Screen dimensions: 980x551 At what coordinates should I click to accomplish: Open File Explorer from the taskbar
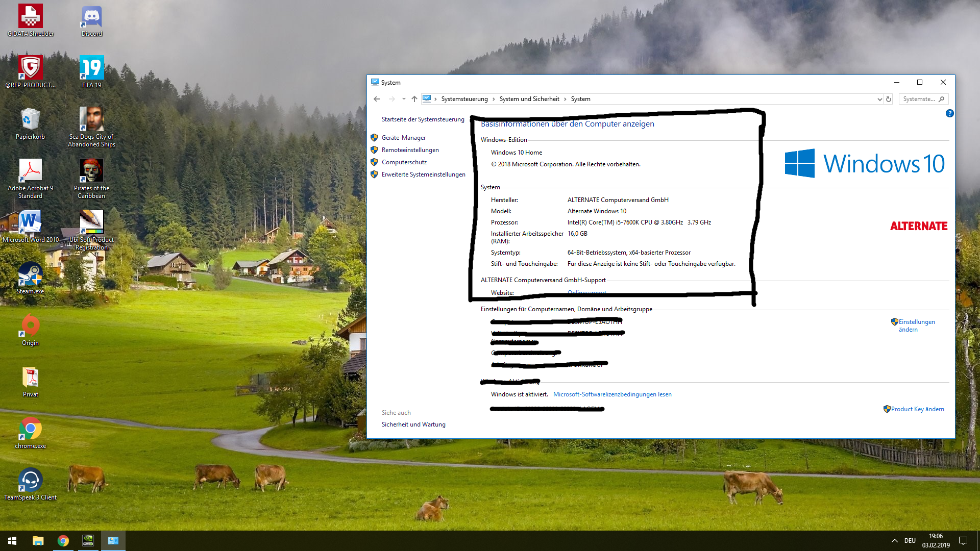click(38, 541)
